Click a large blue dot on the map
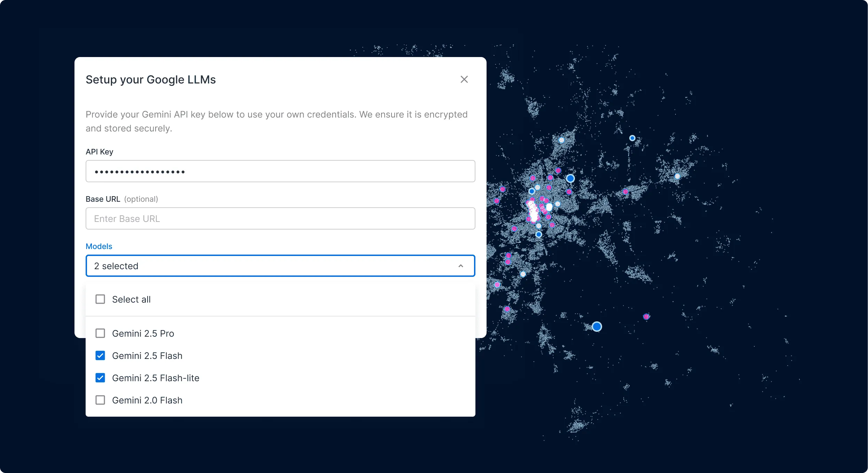Viewport: 868px width, 473px height. pos(597,326)
